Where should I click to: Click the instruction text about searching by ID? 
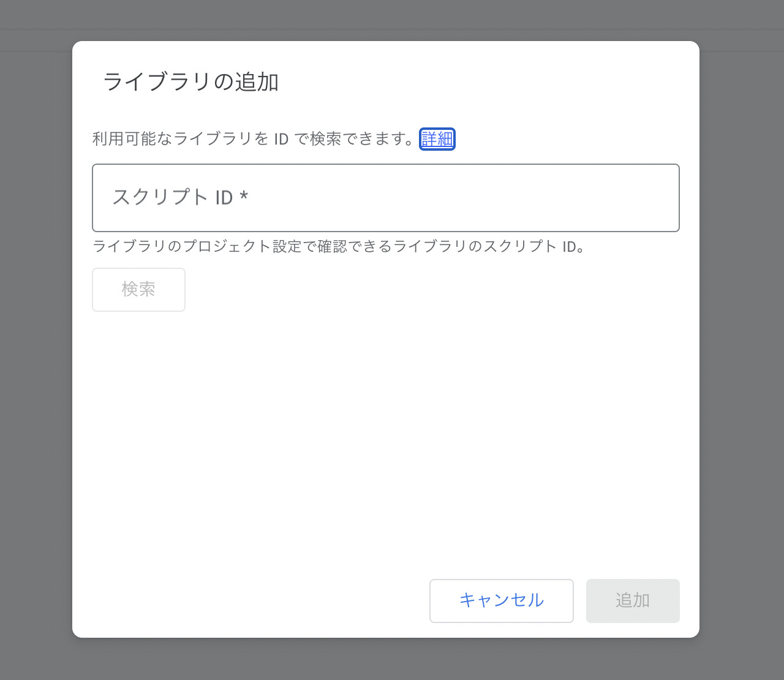(254, 139)
